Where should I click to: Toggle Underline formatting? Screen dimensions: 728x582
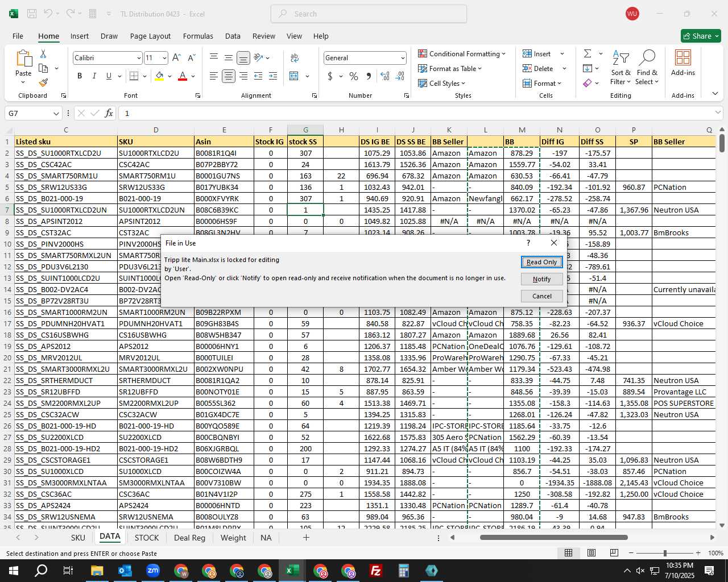(x=109, y=76)
